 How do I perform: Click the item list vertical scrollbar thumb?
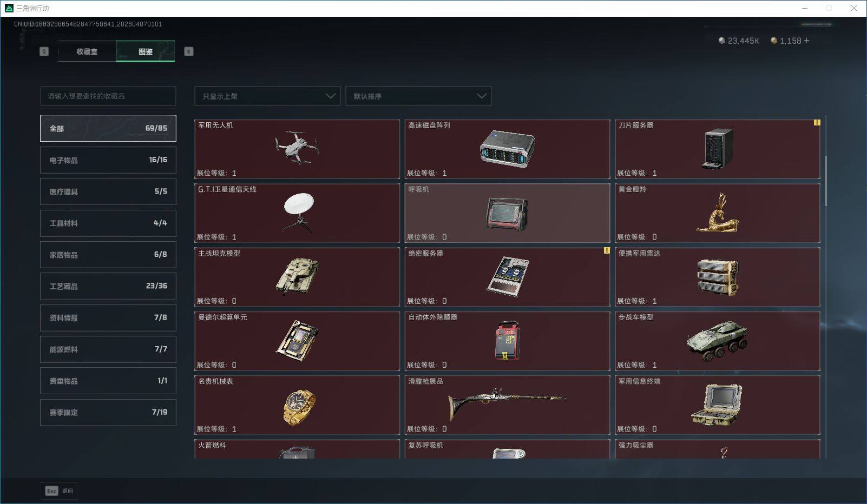point(825,181)
